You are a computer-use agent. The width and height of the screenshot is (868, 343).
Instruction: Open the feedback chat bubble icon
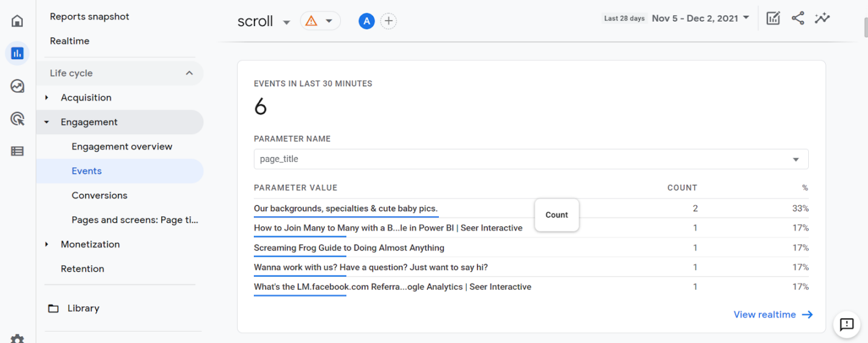847,324
